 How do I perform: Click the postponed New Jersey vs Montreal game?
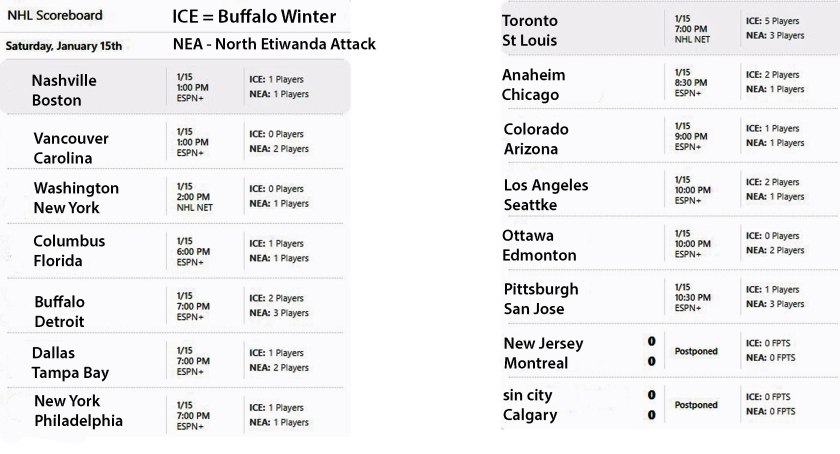(x=670, y=351)
